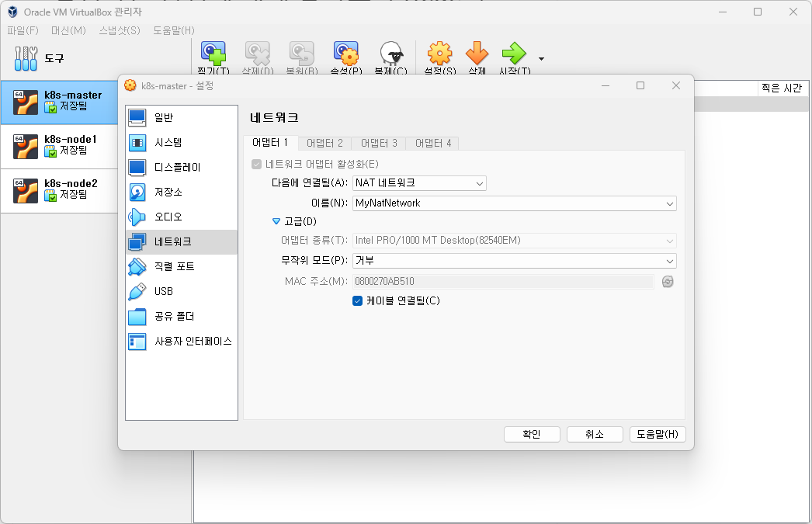Select the Network (네트워크) settings category

click(181, 241)
